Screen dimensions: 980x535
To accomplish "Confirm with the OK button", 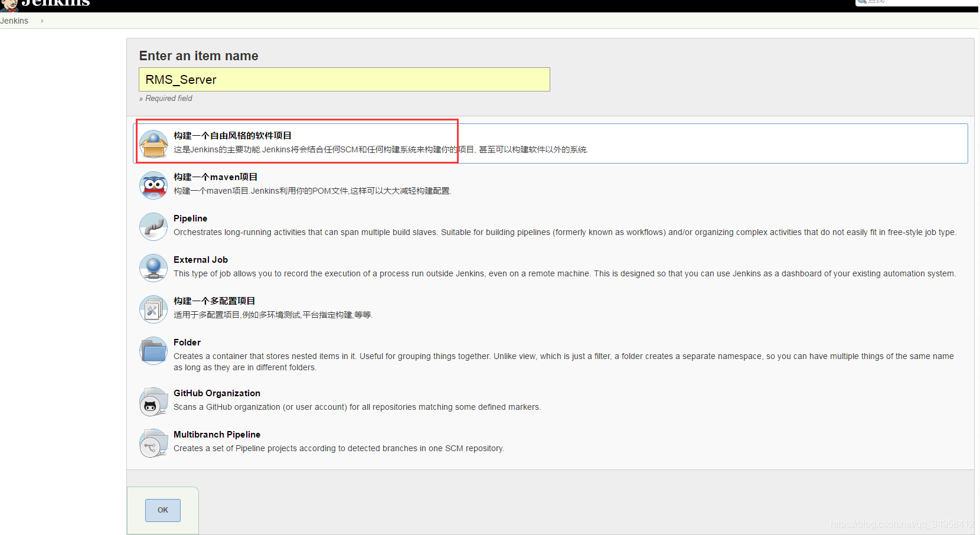I will click(x=163, y=510).
